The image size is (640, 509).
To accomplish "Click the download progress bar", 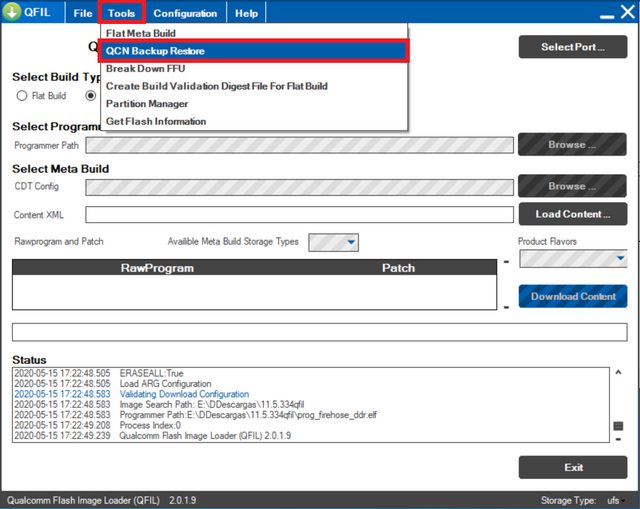I will point(320,332).
